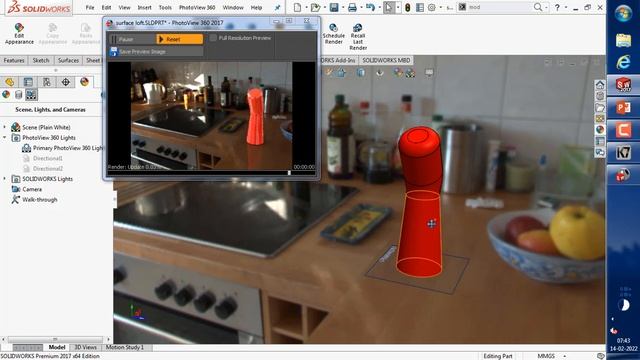Click the Help question mark icon
Viewport: 640px width, 360px height.
[557, 7]
